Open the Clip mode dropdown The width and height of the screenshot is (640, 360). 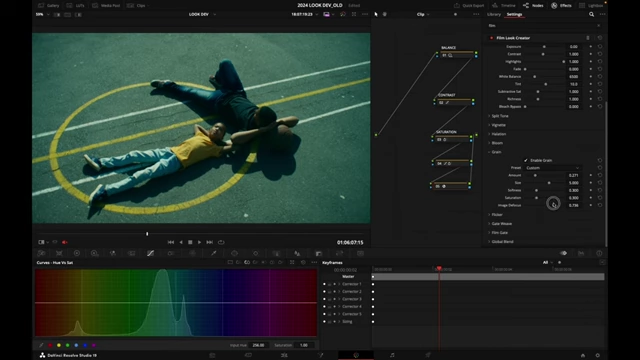point(423,14)
